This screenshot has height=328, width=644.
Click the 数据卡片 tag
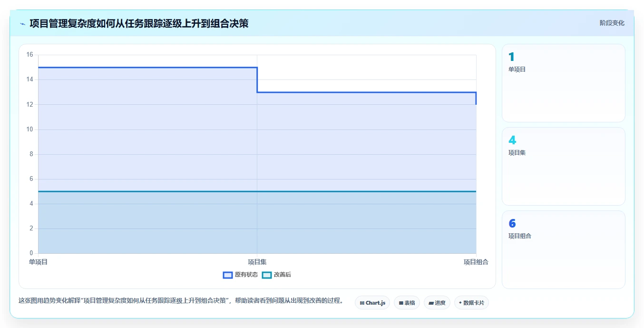(x=471, y=303)
